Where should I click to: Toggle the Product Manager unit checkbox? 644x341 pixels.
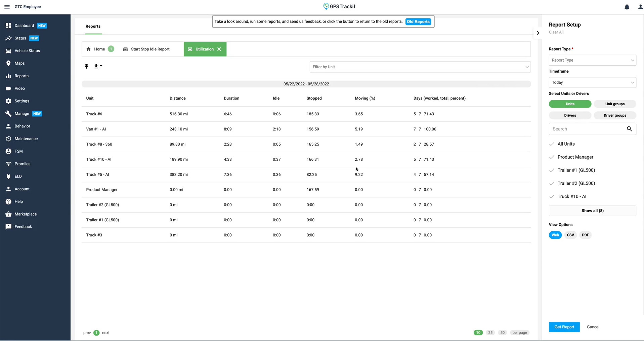coord(552,157)
